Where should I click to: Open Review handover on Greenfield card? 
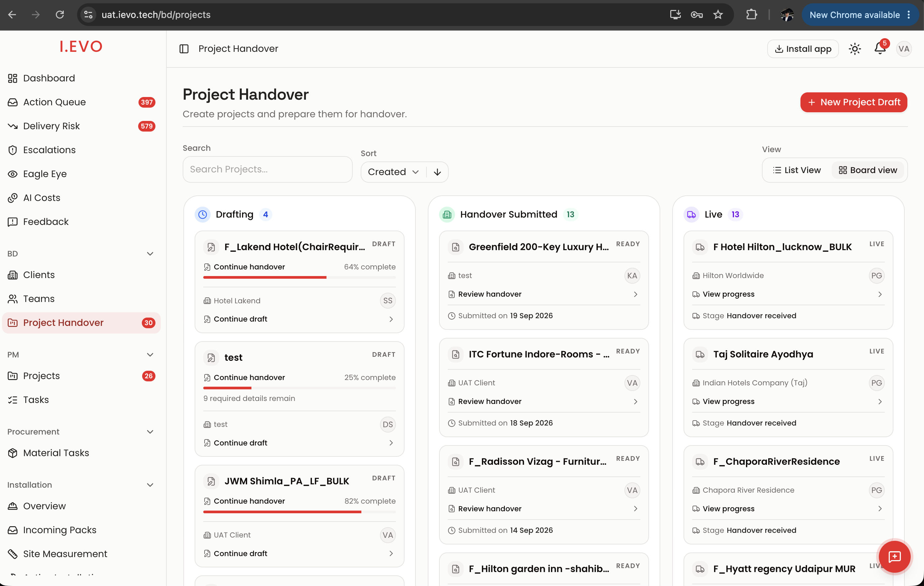tap(543, 294)
